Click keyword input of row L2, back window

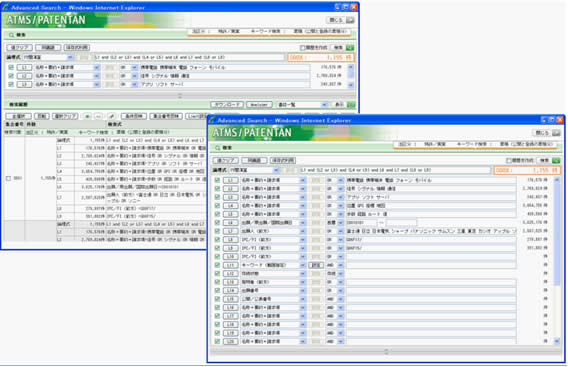pos(225,76)
